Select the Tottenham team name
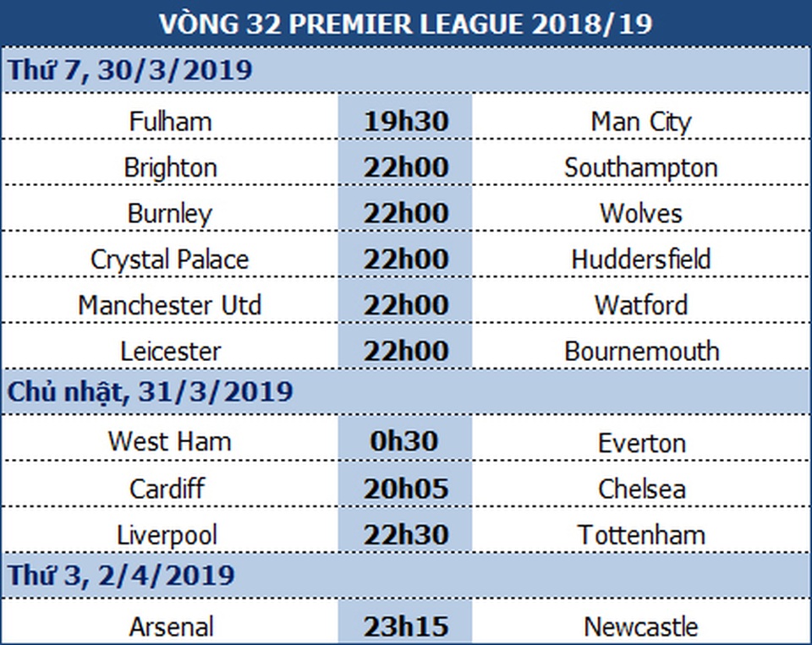 640,534
